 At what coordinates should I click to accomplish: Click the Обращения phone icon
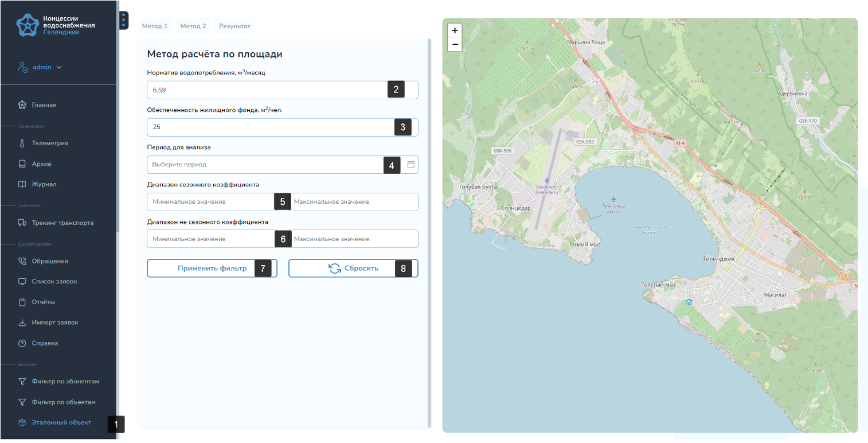[22, 261]
